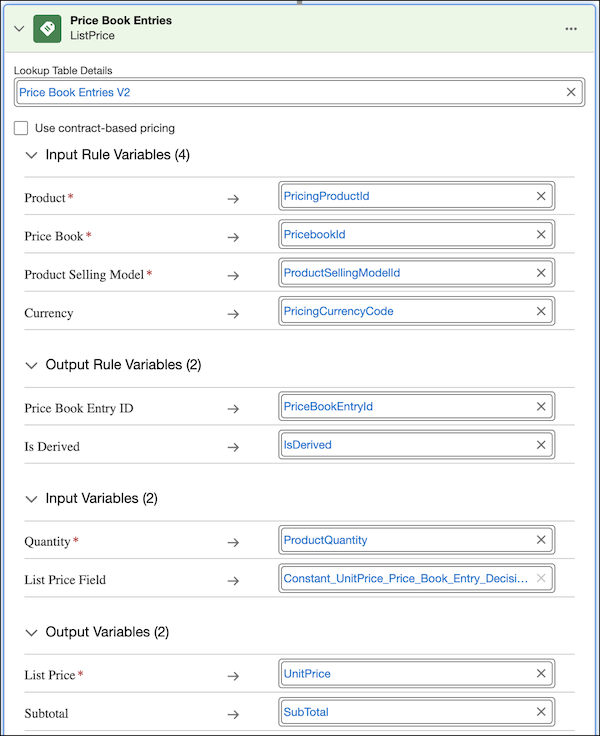The width and height of the screenshot is (600, 736).
Task: Click the Product Selling Model label
Action: point(84,275)
